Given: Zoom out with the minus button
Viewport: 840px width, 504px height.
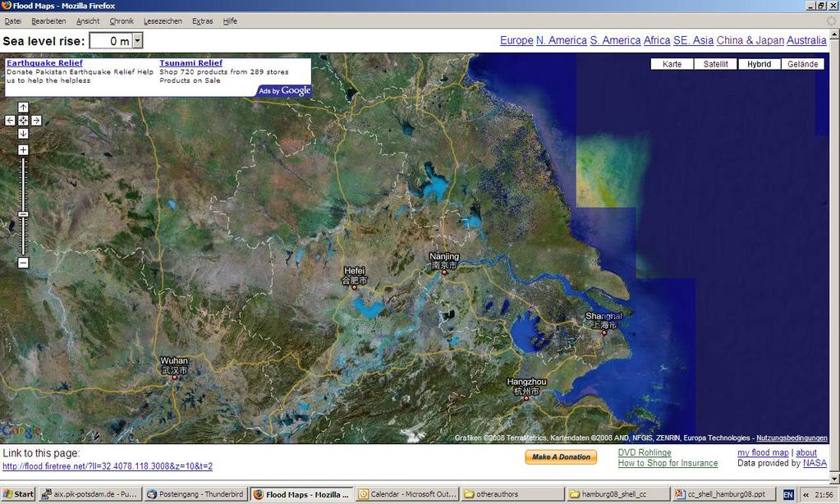Looking at the screenshot, I should pos(23,263).
